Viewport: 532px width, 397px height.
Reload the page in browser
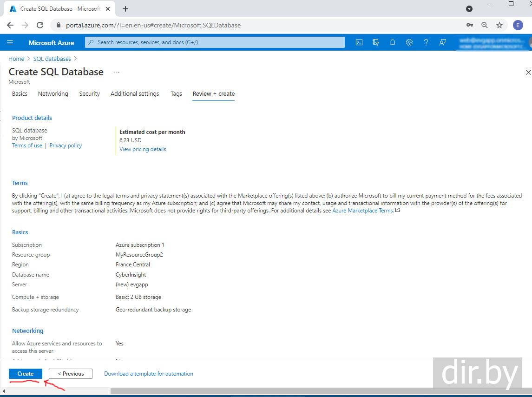pyautogui.click(x=40, y=25)
